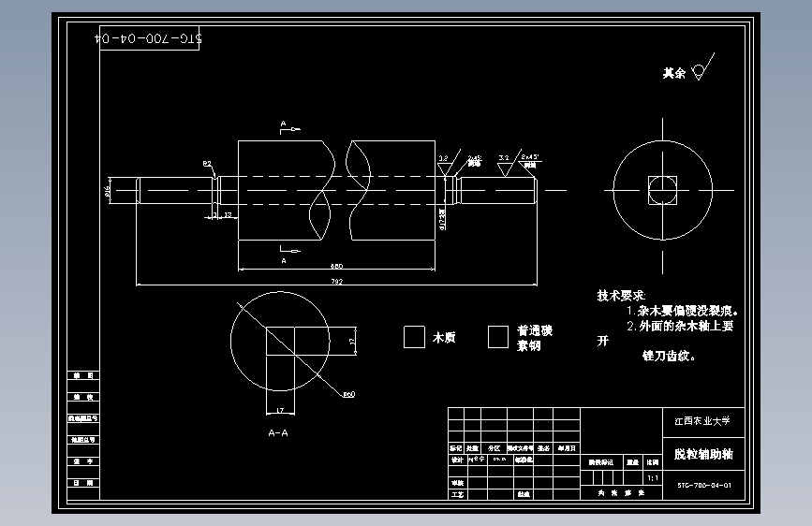Select the "13" shoulder width dimension

coord(228,215)
